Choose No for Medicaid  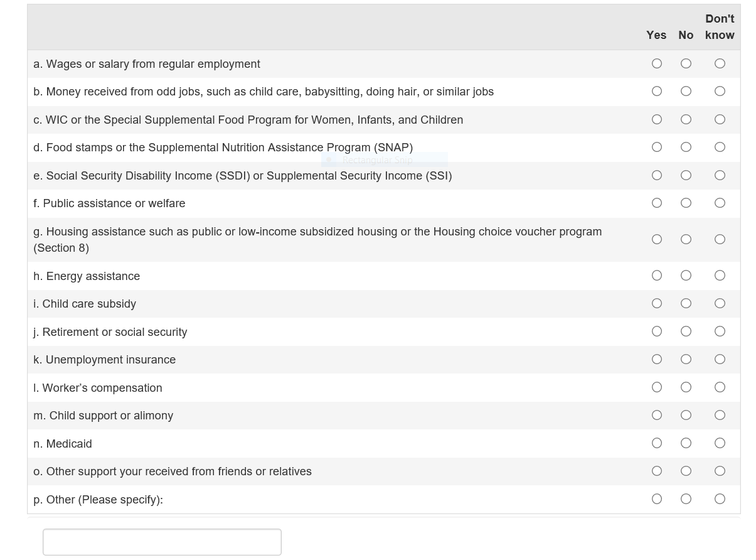pyautogui.click(x=686, y=443)
